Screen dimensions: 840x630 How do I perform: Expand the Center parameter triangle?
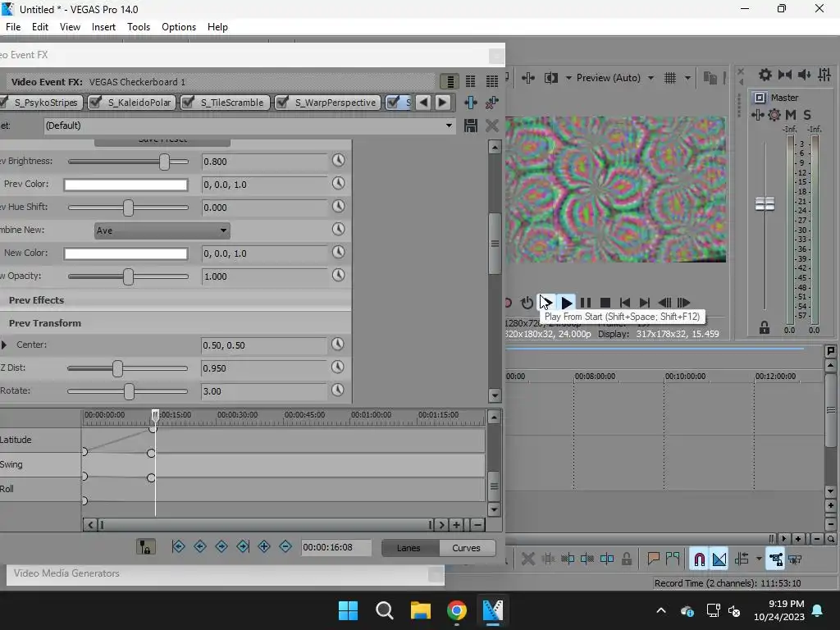pos(4,345)
